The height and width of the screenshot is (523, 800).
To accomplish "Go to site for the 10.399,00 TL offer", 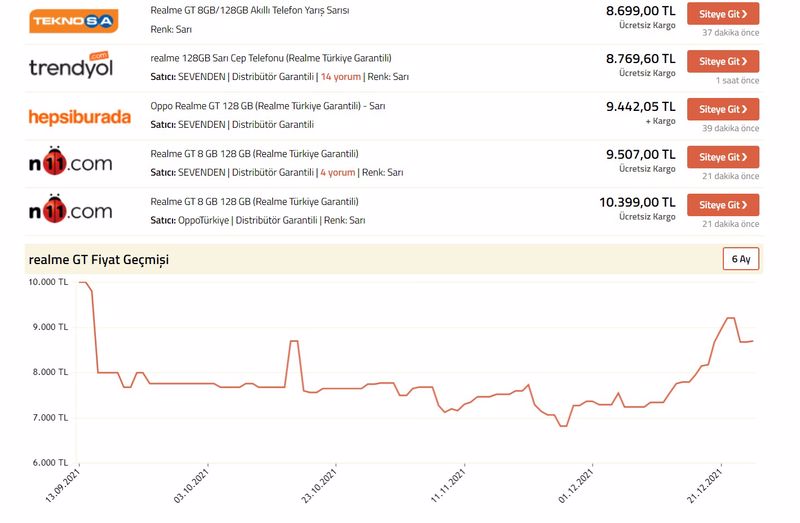I will coord(722,205).
